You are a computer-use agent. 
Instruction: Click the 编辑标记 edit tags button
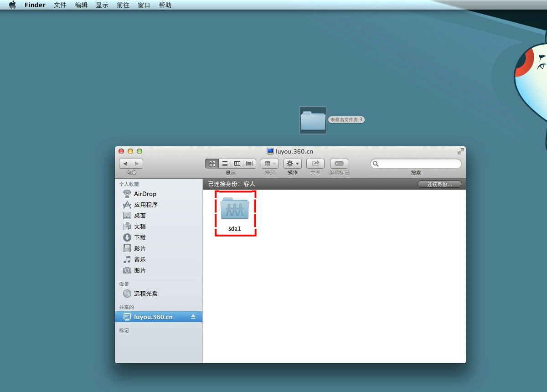(339, 164)
